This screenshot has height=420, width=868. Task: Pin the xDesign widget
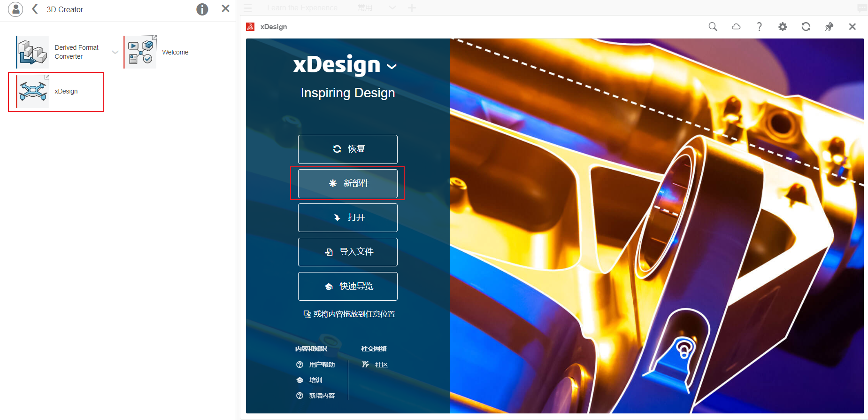pyautogui.click(x=829, y=27)
